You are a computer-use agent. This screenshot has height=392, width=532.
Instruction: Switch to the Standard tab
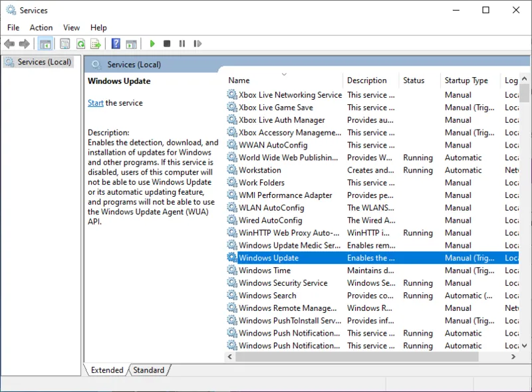coord(149,370)
